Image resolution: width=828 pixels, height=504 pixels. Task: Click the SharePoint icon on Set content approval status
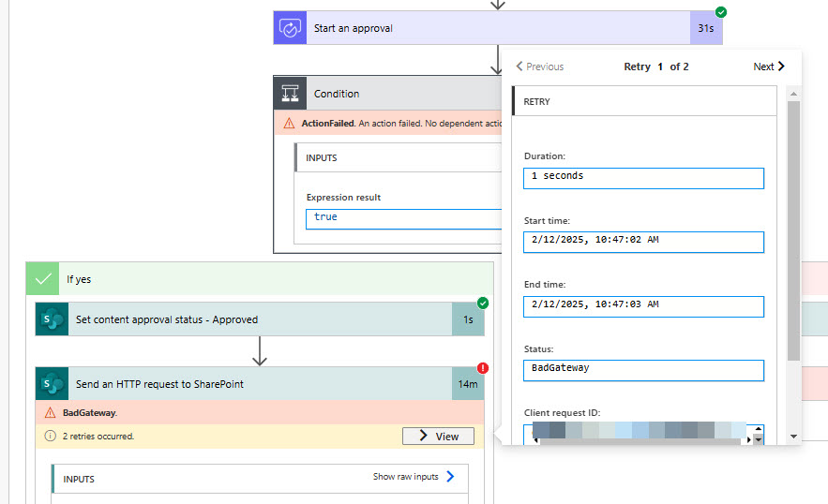point(52,319)
